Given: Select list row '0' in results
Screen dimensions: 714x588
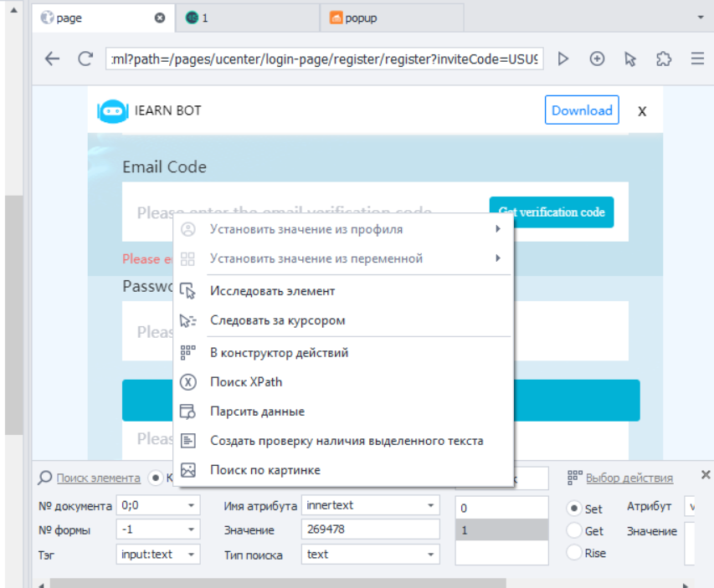Looking at the screenshot, I should (x=501, y=509).
